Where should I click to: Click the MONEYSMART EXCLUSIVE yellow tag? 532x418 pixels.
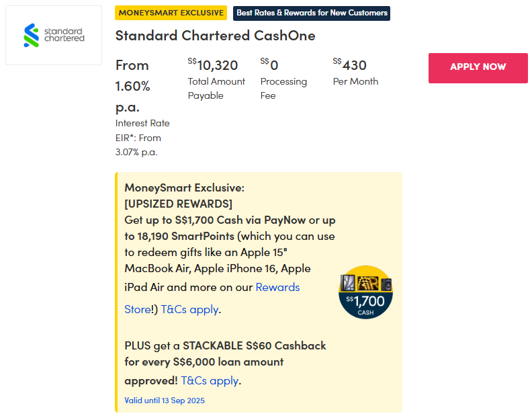[171, 13]
